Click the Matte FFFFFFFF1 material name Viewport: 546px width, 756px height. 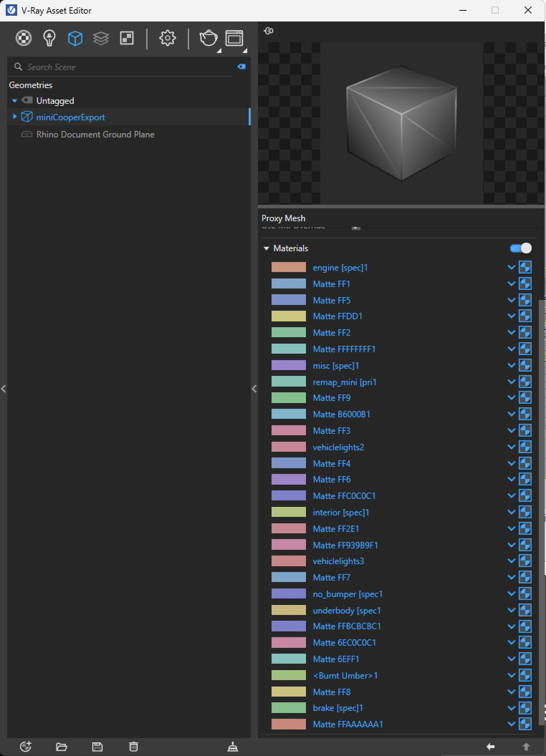[x=344, y=349]
